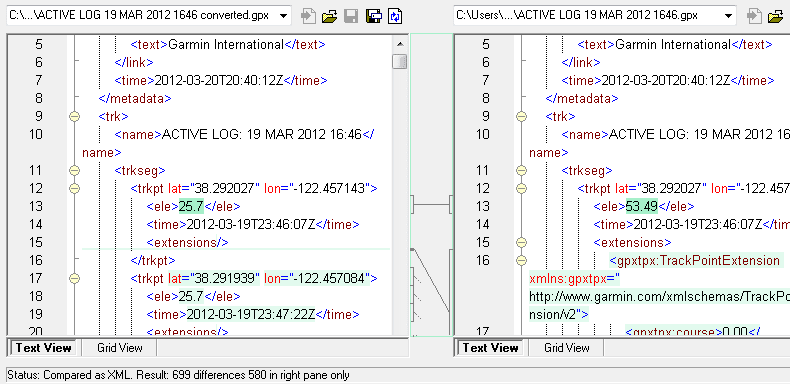Click ACTIVE LOG name text in left pane

tap(262, 135)
